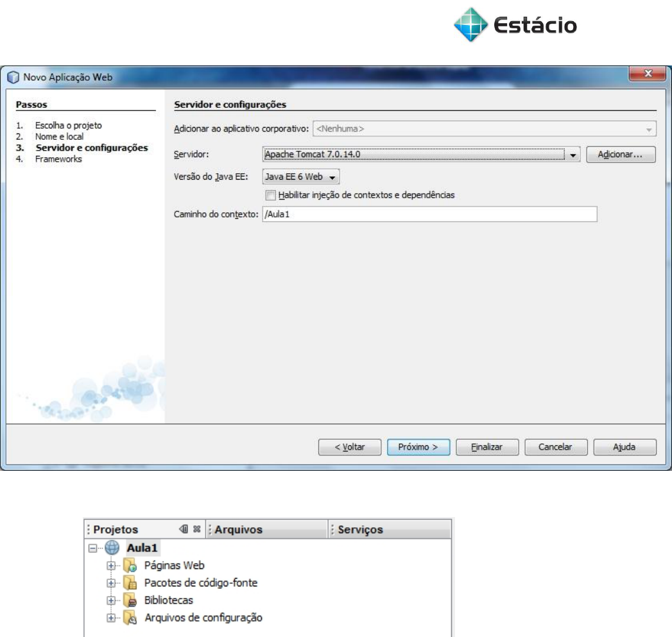Click the close icon on the Projetos panel

196,529
